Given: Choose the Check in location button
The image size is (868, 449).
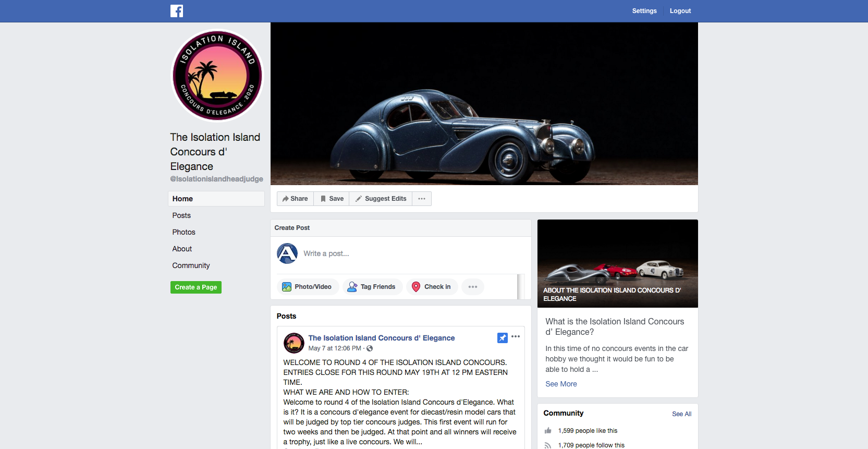Looking at the screenshot, I should point(432,287).
